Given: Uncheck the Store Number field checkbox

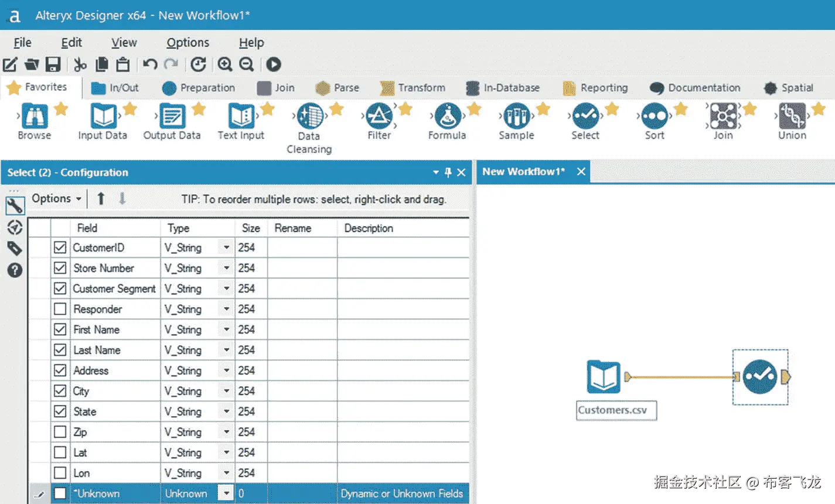Looking at the screenshot, I should tap(60, 268).
